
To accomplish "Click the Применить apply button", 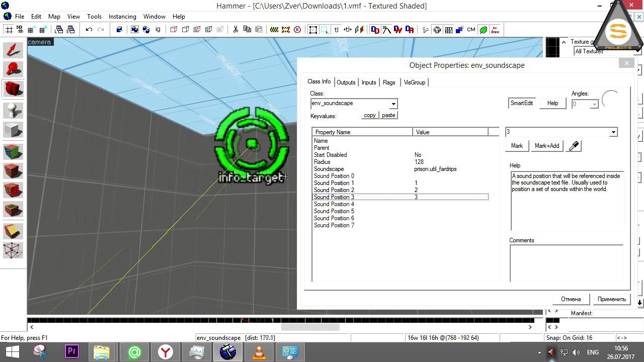I will click(612, 299).
